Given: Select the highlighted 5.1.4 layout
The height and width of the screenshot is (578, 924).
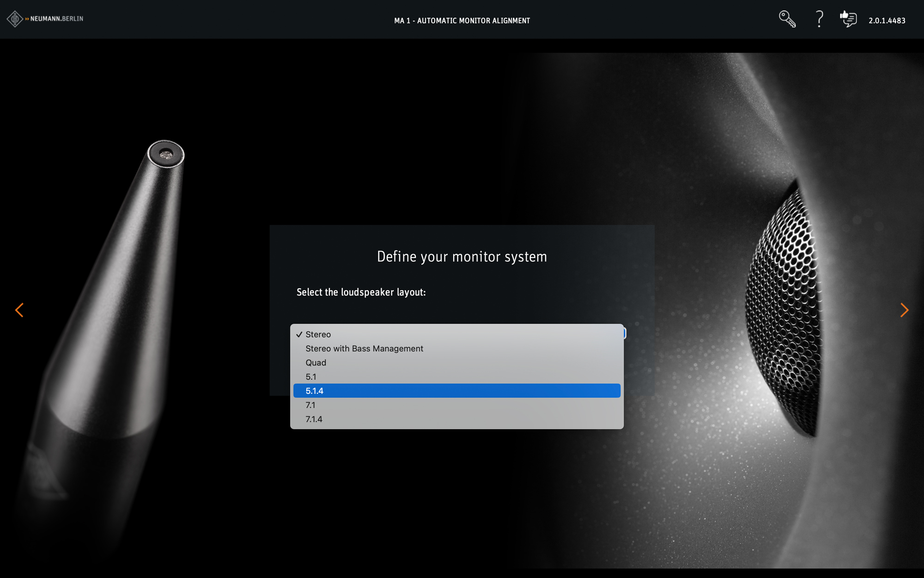Looking at the screenshot, I should (x=315, y=391).
